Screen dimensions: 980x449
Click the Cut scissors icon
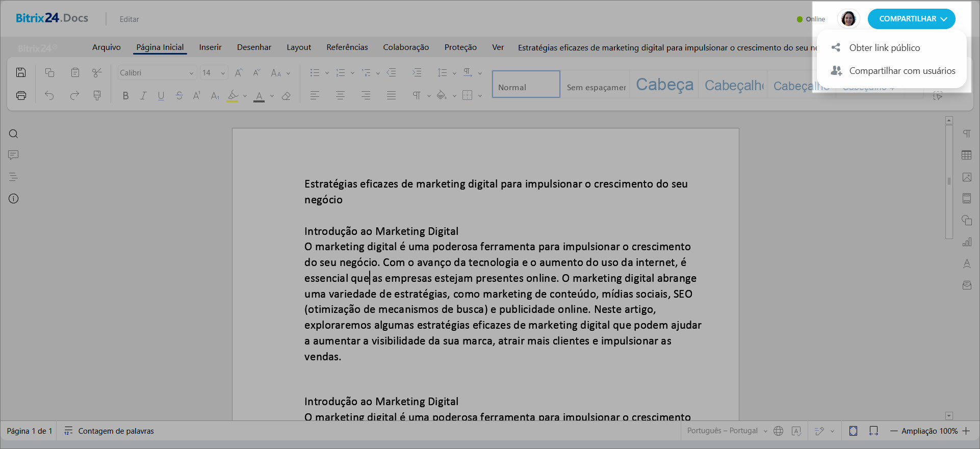click(97, 72)
